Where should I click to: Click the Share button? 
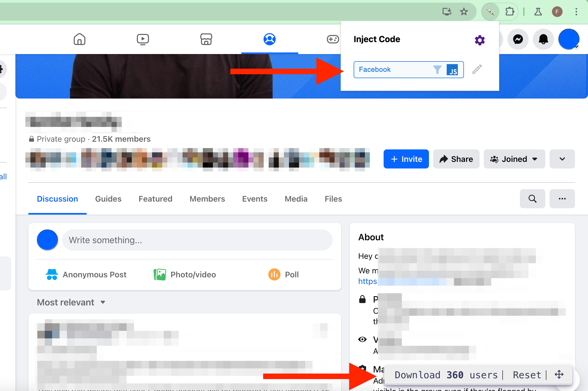click(456, 159)
